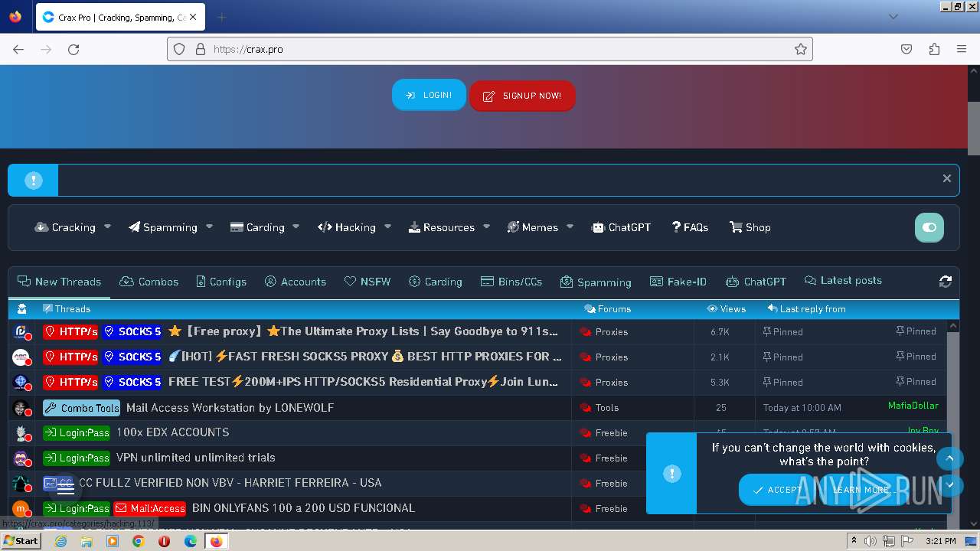This screenshot has width=980, height=551.
Task: Dismiss the notice banner with the X
Action: pos(947,178)
